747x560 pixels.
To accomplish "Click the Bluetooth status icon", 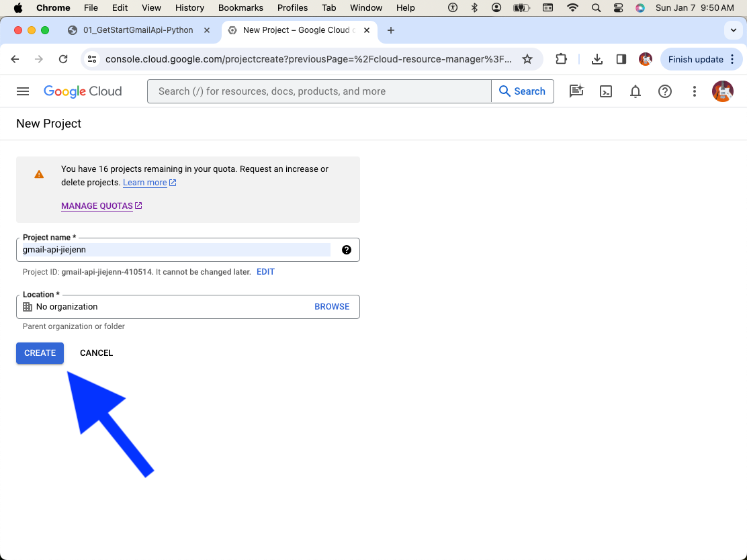I will (474, 7).
